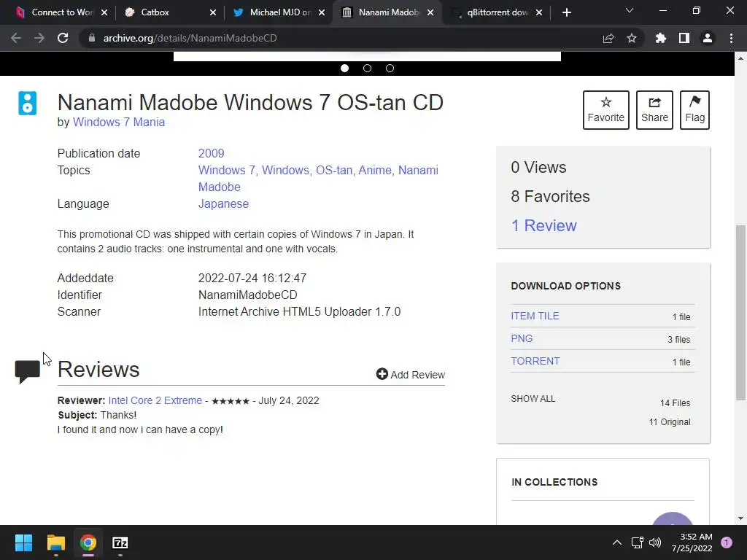Open the Windows 7 topic link
Screen dimensions: 747x560
click(x=227, y=170)
